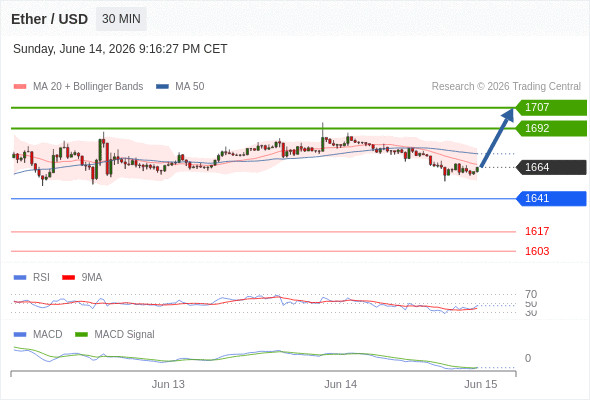This screenshot has height=400, width=590.
Task: Select the MA 50 legend label
Action: (190, 87)
